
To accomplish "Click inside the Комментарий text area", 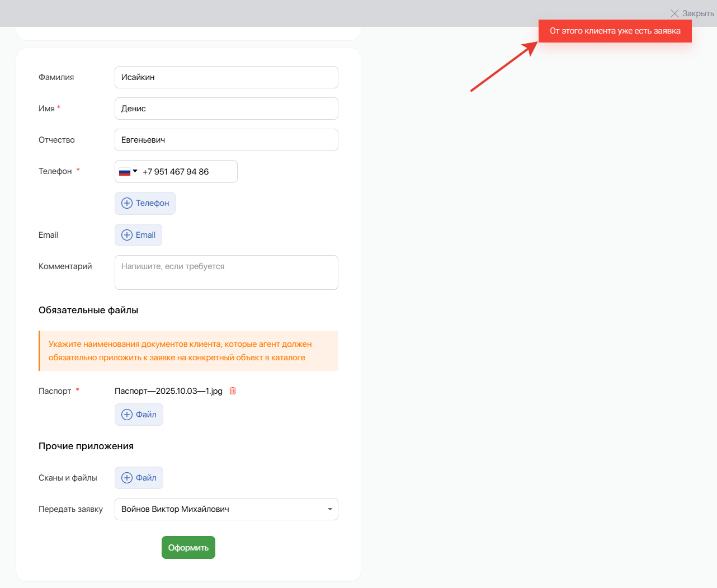I will tap(226, 272).
